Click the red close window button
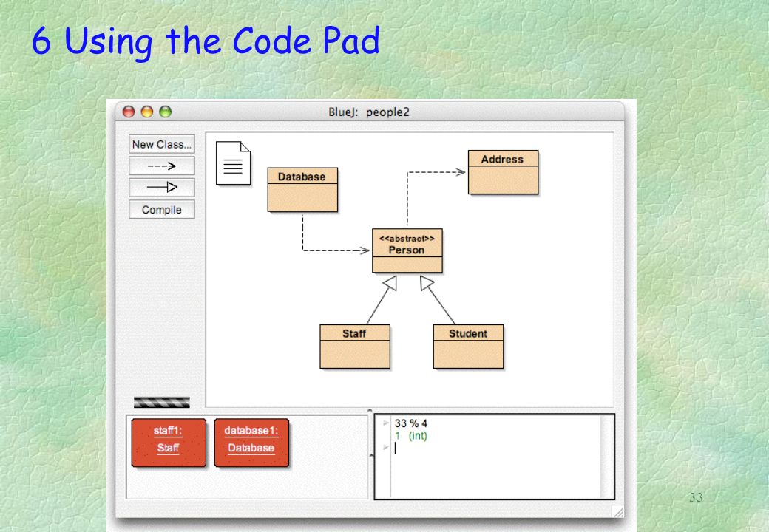 click(129, 112)
